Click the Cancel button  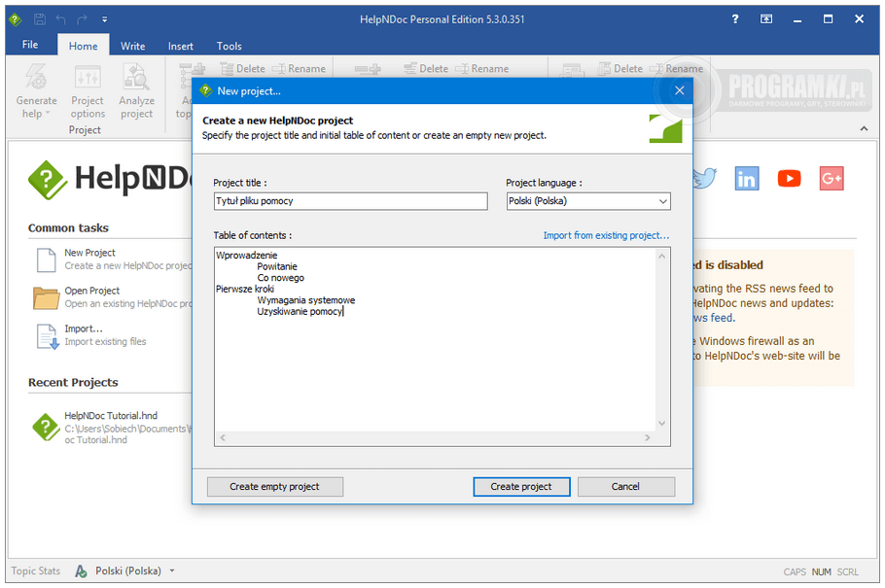pyautogui.click(x=626, y=486)
